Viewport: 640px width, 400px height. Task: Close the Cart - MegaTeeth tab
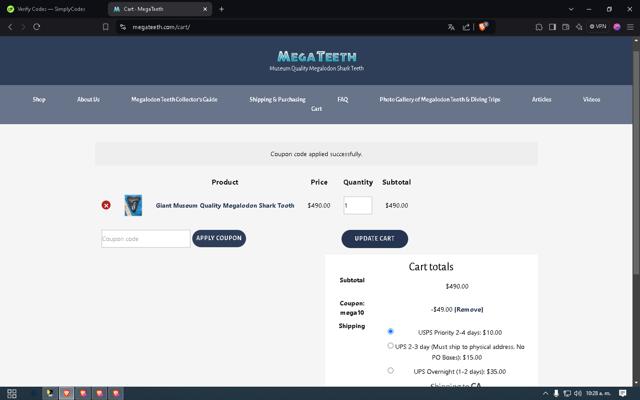205,9
